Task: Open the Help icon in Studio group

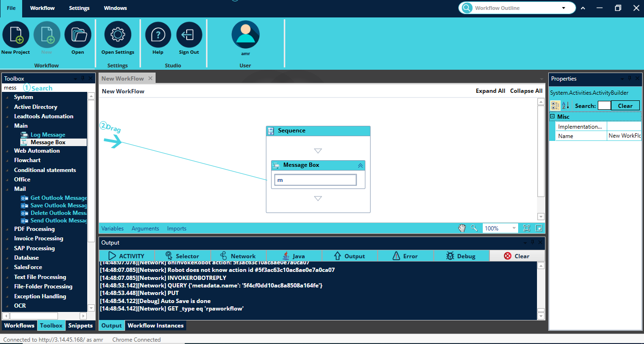Action: click(158, 35)
